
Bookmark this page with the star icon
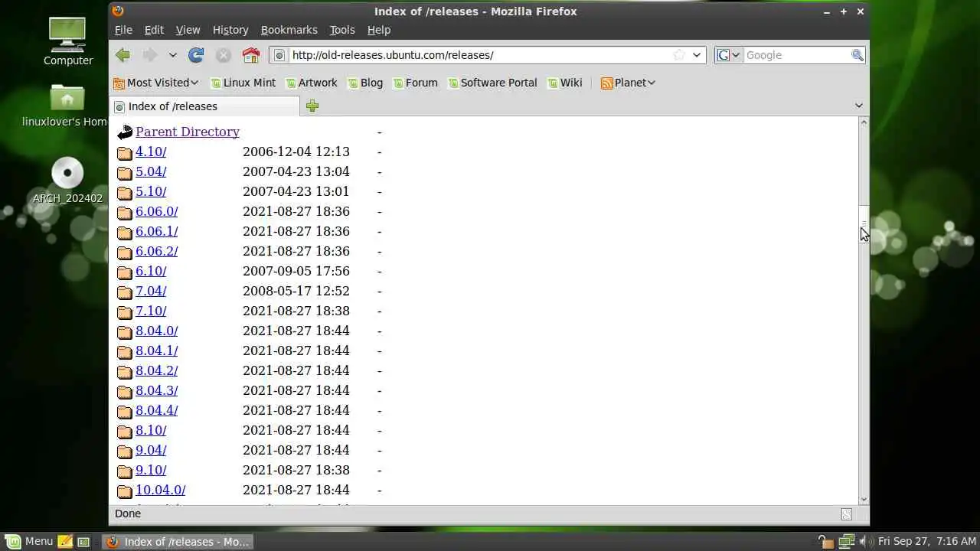[x=678, y=55]
